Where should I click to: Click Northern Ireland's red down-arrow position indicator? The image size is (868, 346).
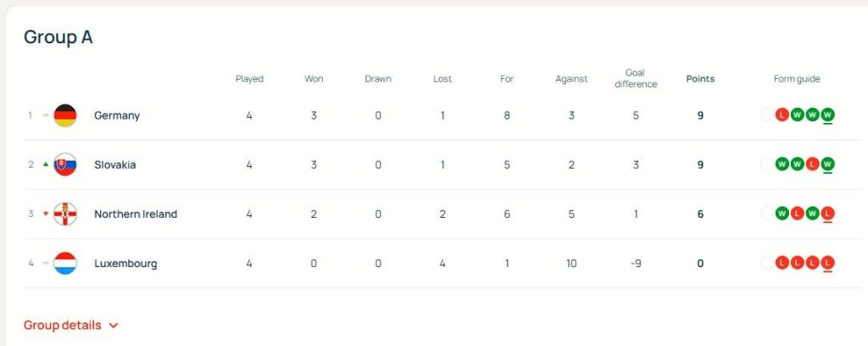pos(46,214)
